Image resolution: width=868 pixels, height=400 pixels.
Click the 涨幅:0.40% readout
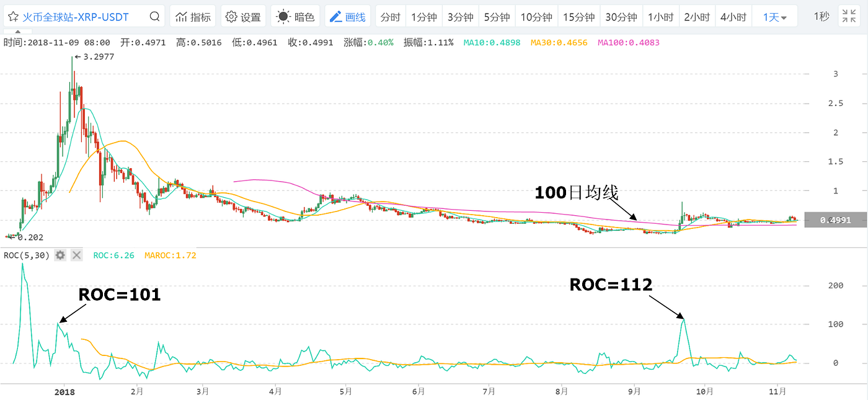tap(368, 43)
